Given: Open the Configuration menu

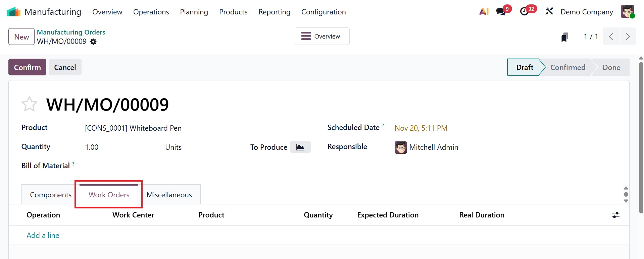Looking at the screenshot, I should pos(323,12).
